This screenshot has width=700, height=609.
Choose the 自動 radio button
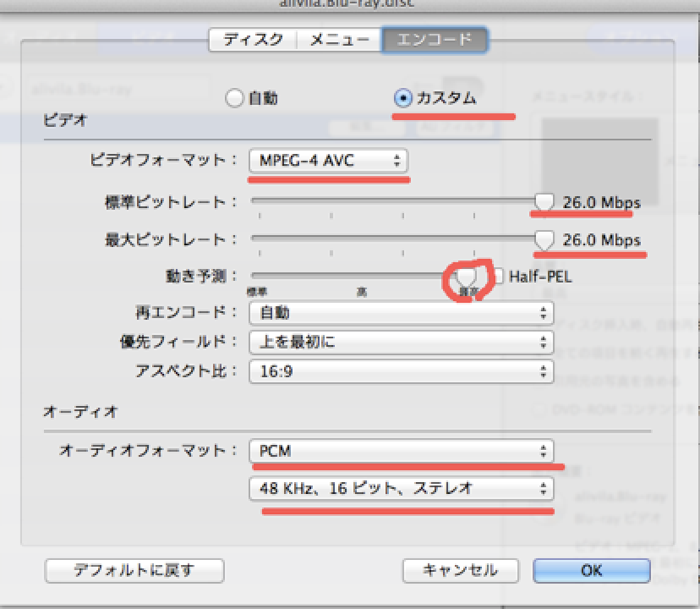pyautogui.click(x=234, y=98)
